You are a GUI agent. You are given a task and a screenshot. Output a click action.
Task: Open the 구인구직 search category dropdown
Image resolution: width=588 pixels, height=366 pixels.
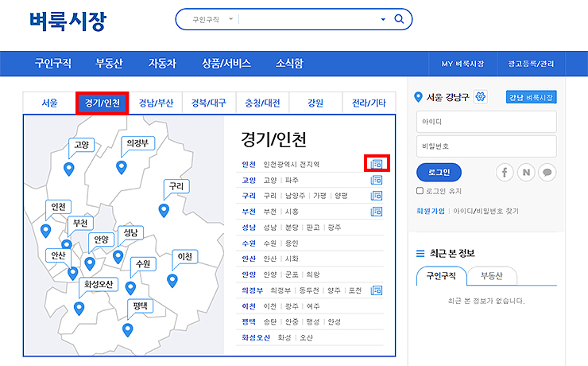click(212, 19)
